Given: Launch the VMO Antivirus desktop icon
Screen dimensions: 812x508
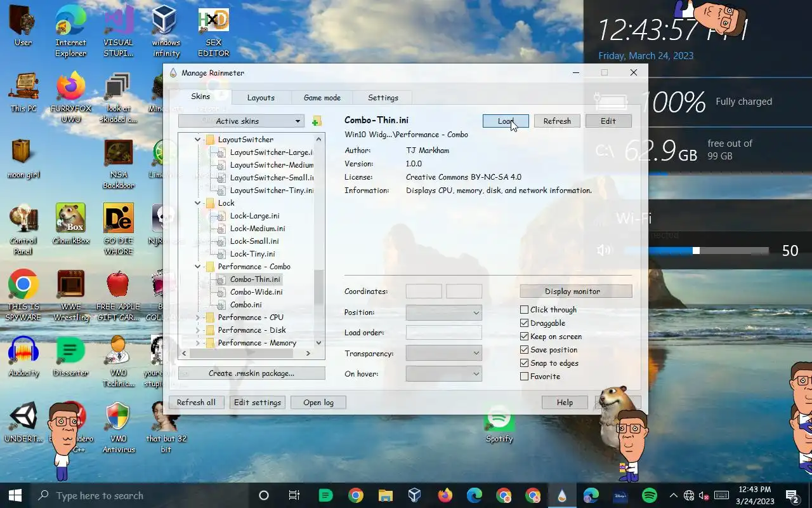Looking at the screenshot, I should (119, 427).
